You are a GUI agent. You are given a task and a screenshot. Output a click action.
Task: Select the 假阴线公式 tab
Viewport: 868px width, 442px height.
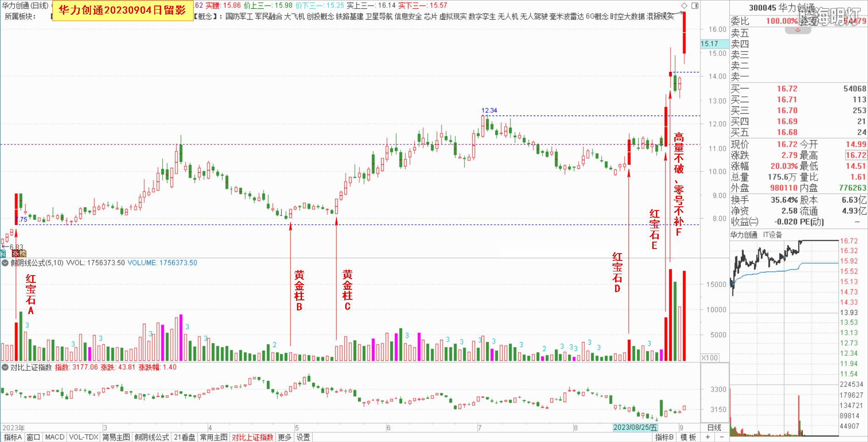pyautogui.click(x=152, y=437)
